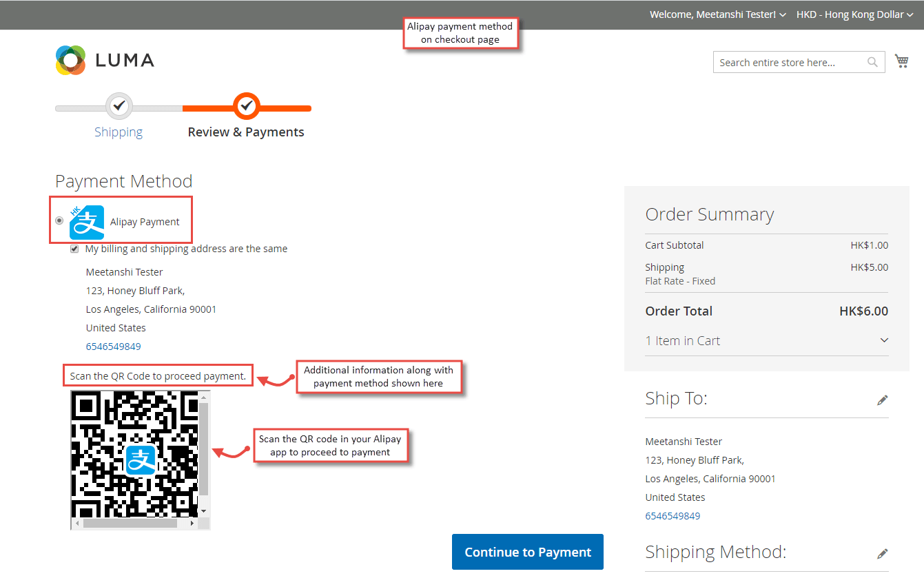
Task: Click the Alipay logo icon
Action: click(x=85, y=220)
